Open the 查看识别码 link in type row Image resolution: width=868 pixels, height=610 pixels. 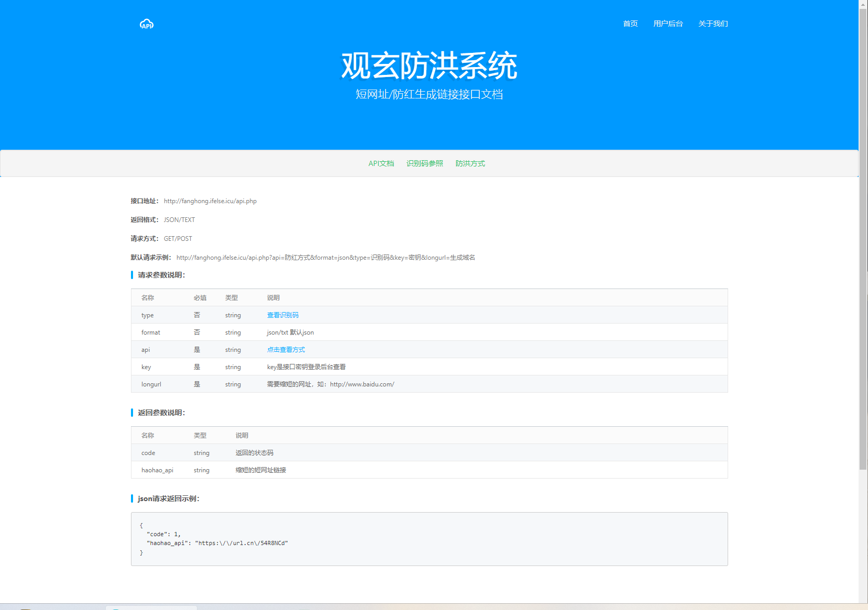click(x=282, y=315)
